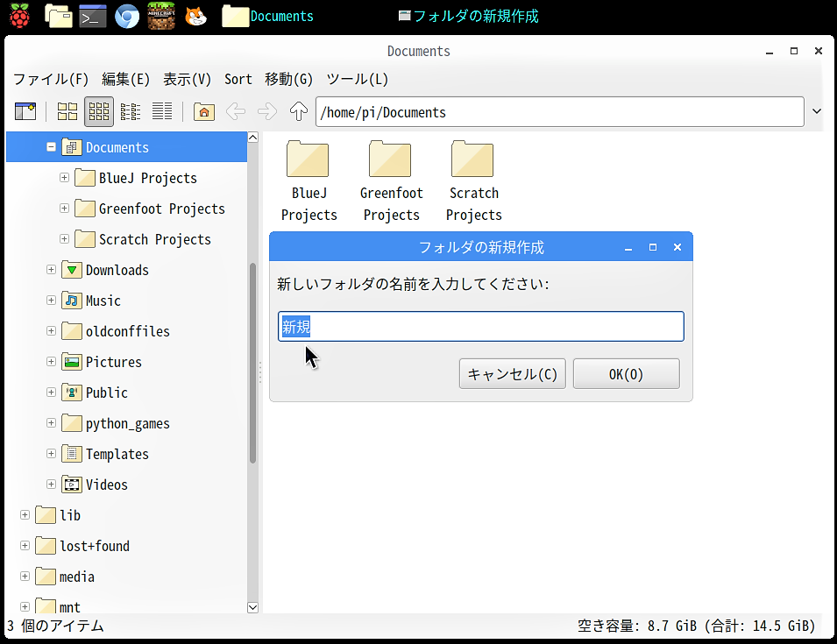Open ファイル(F) menu

point(51,80)
